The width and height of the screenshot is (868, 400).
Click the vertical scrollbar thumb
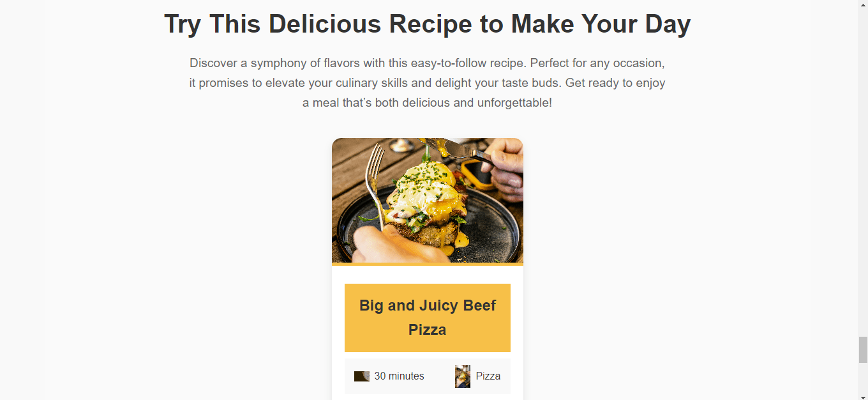863,350
